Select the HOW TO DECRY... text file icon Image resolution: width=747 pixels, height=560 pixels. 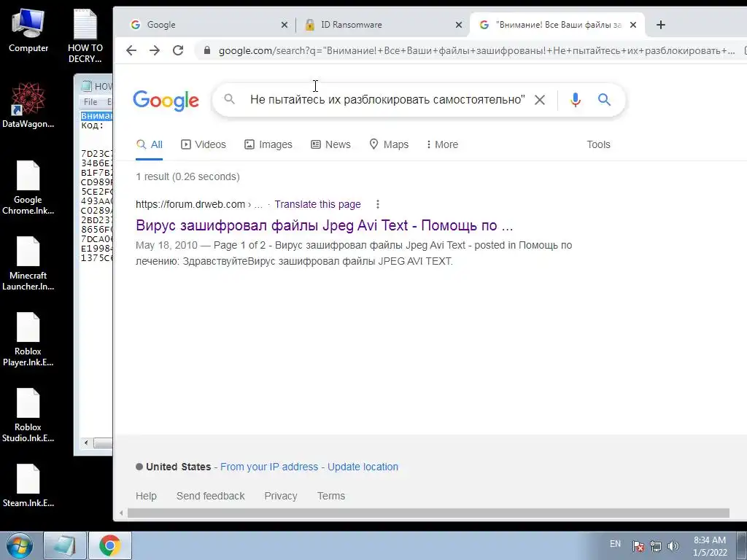pyautogui.click(x=85, y=36)
